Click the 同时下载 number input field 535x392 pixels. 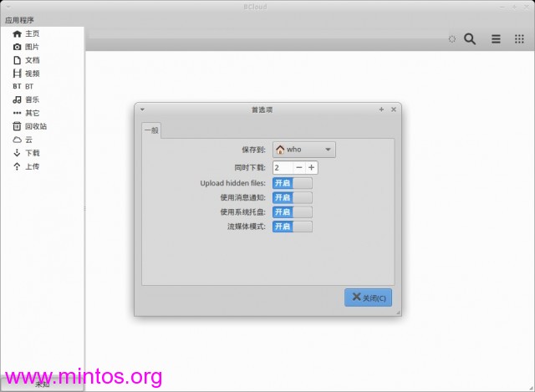(x=283, y=167)
